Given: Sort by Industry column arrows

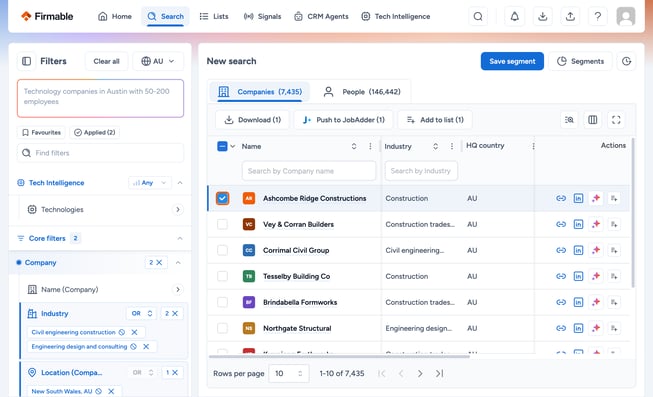Looking at the screenshot, I should pos(435,146).
